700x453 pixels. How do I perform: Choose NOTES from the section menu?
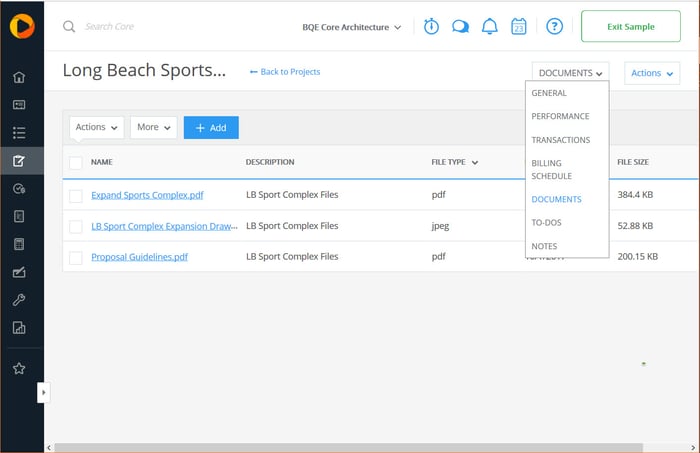[x=544, y=246]
